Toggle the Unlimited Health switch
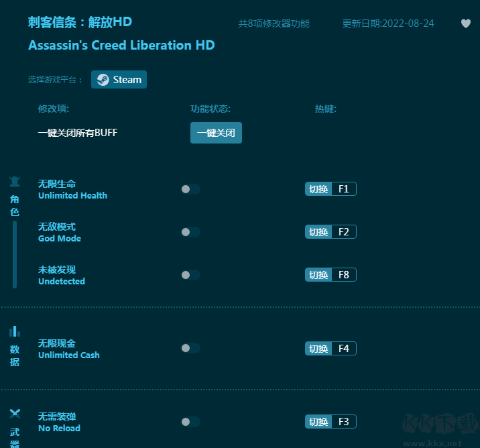 [190, 189]
